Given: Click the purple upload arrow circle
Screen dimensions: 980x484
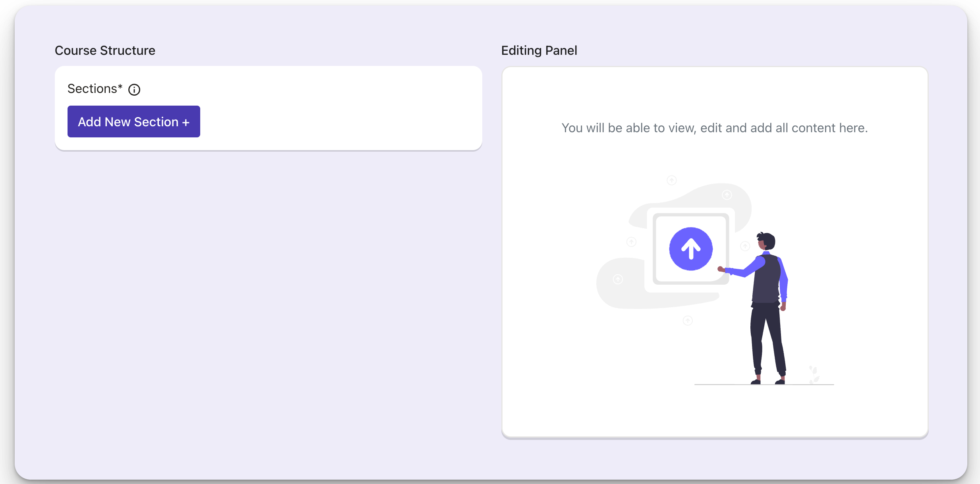Looking at the screenshot, I should [x=691, y=249].
